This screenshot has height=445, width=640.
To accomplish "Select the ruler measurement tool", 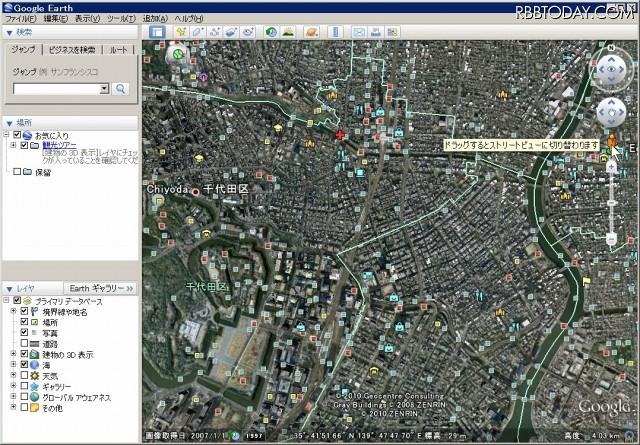I will pos(337,32).
